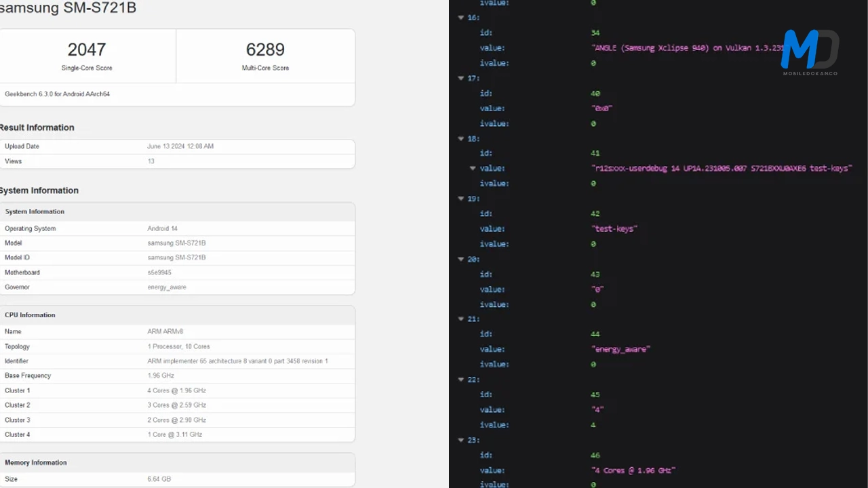Collapse JSON node 21
Screen dimensions: 868x488
point(462,319)
